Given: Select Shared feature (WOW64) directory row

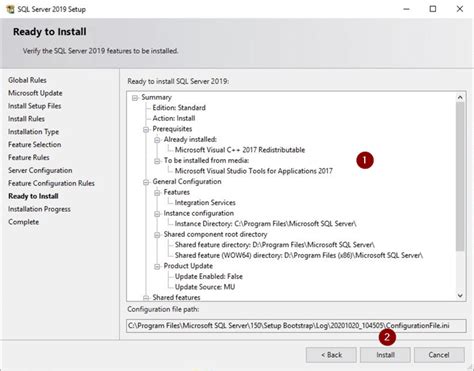Looking at the screenshot, I should coord(299,255).
